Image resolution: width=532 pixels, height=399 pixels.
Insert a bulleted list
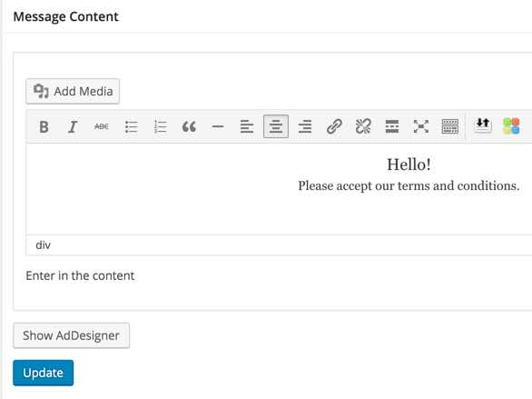(131, 127)
